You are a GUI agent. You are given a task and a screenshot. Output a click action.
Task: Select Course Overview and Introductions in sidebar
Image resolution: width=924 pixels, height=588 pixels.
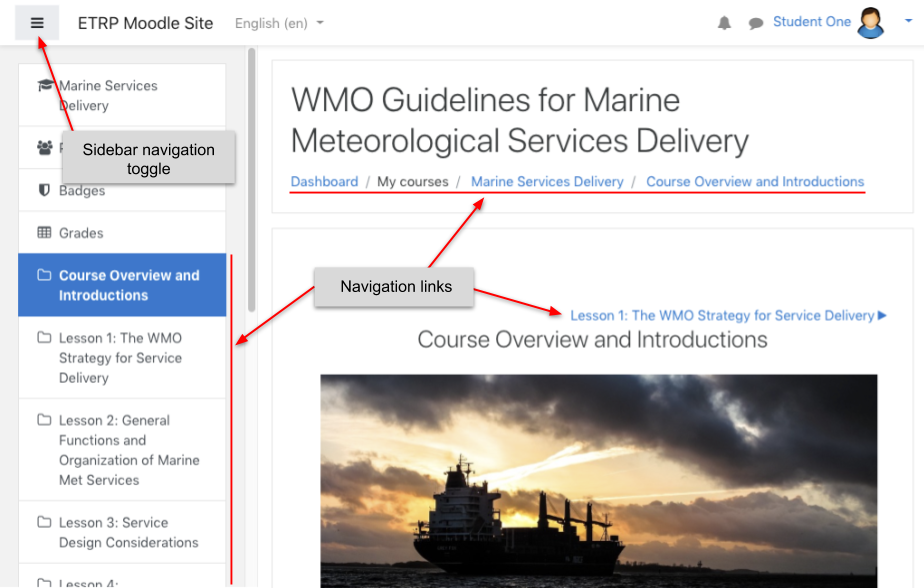[122, 285]
